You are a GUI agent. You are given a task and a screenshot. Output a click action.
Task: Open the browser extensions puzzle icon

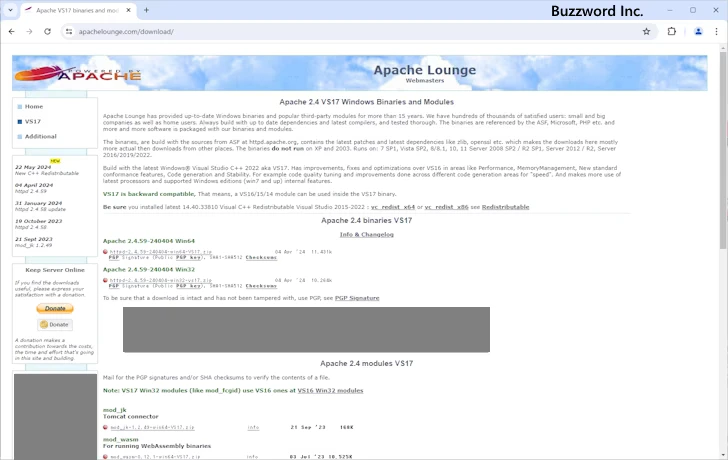coord(672,31)
